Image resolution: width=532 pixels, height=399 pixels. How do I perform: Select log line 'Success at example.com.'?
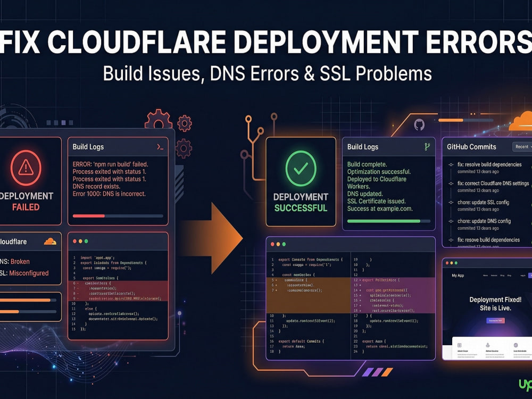[380, 209]
